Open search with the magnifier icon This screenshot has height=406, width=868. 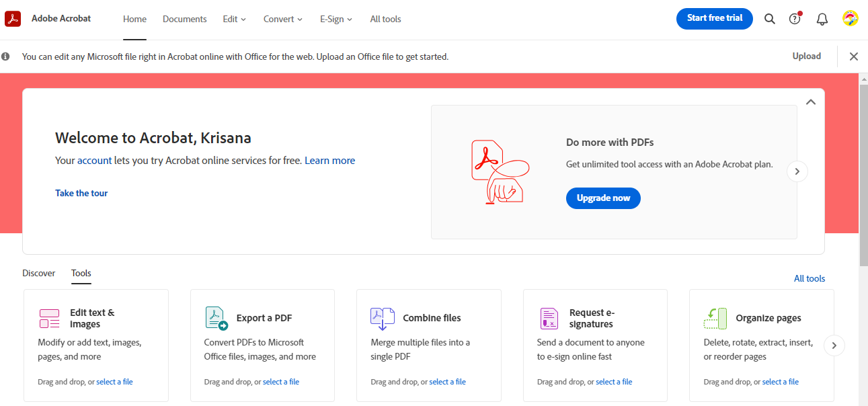click(x=770, y=19)
